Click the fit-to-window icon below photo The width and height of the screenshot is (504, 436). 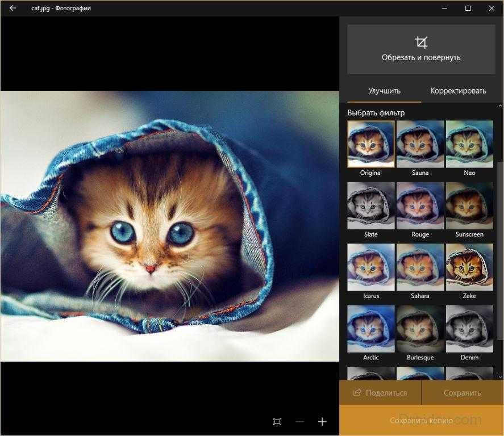277,421
